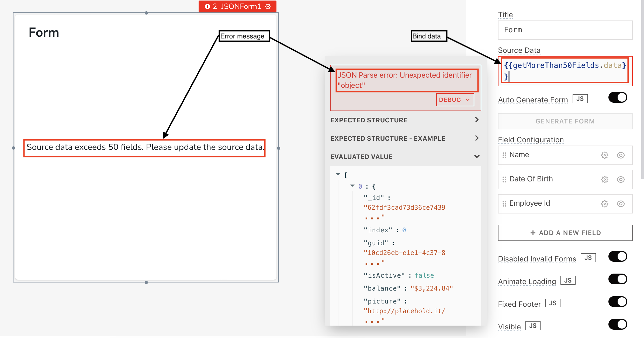Hide the Date Of Birth field
Viewport: 644px width, 338px height.
click(621, 180)
